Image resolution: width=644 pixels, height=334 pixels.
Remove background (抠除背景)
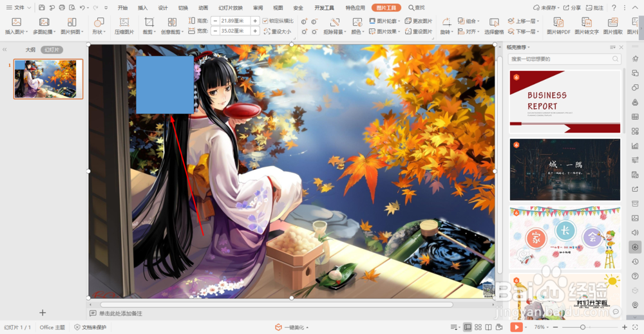[335, 26]
